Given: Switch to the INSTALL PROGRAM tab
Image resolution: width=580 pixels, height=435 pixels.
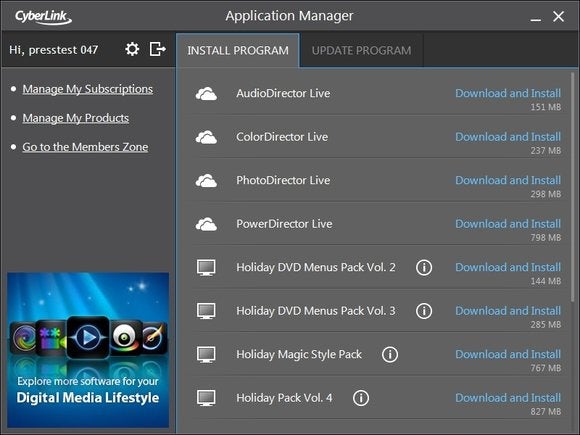Looking at the screenshot, I should pos(238,50).
